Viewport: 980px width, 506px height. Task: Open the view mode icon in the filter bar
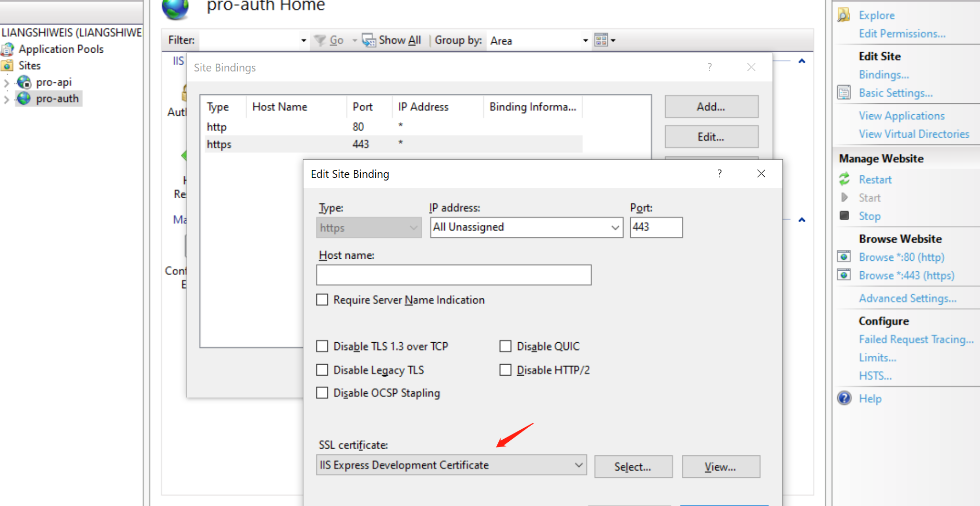coord(604,40)
